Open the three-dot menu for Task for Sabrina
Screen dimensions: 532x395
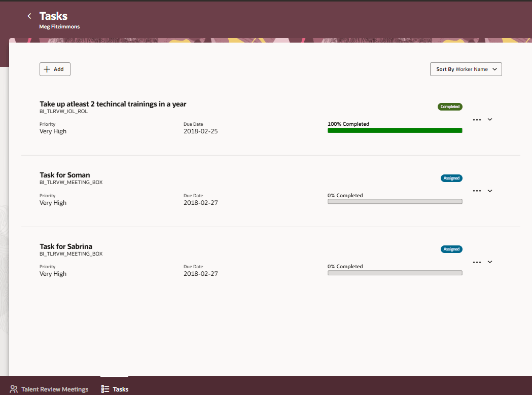click(x=477, y=262)
